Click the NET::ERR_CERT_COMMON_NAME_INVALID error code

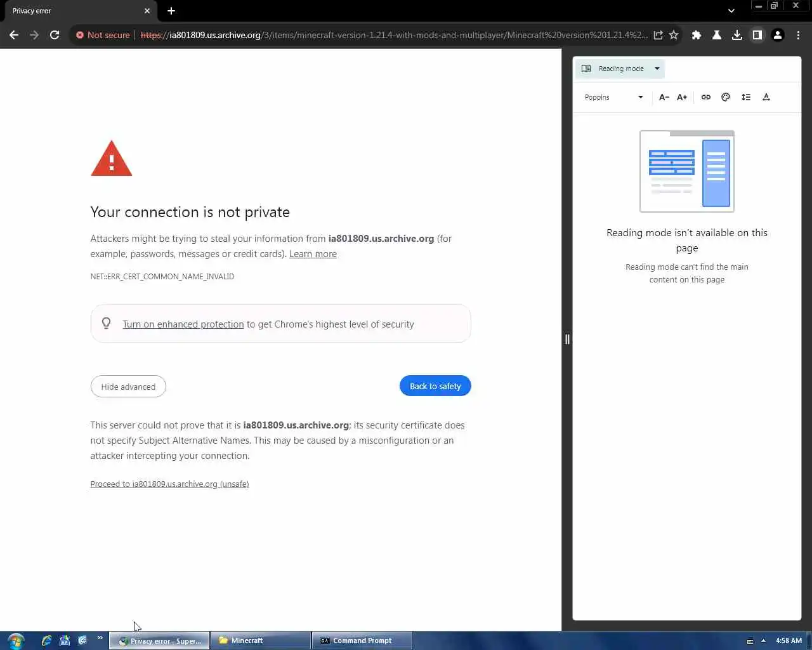coord(162,277)
